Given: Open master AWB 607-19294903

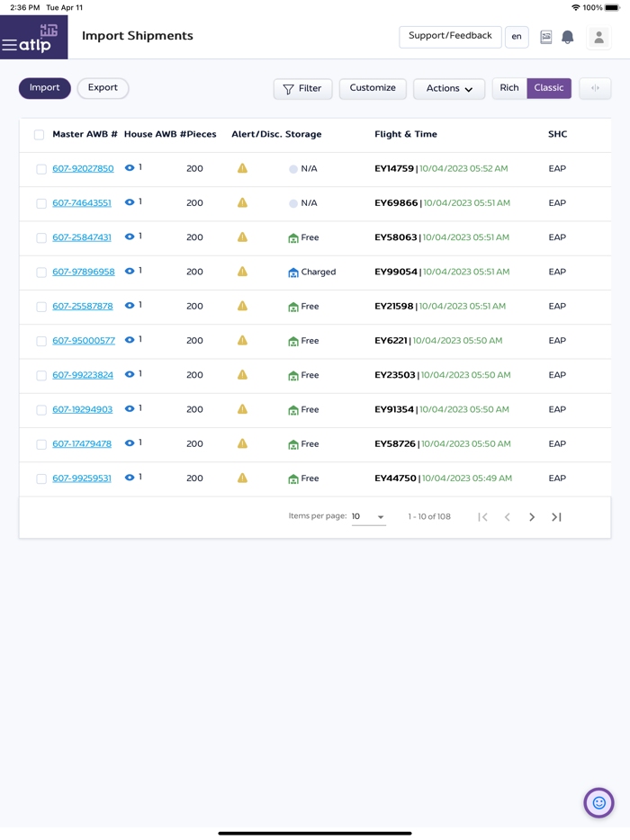Looking at the screenshot, I should point(83,409).
